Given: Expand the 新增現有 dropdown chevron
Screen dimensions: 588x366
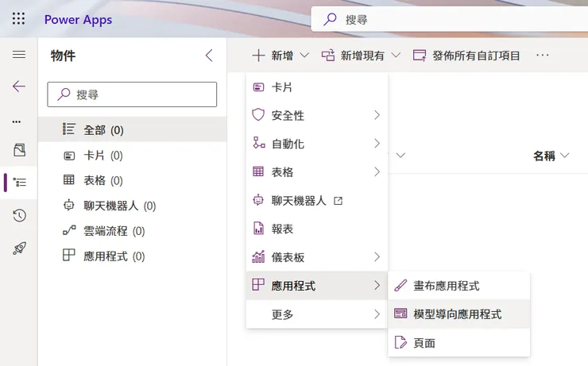Looking at the screenshot, I should 396,56.
